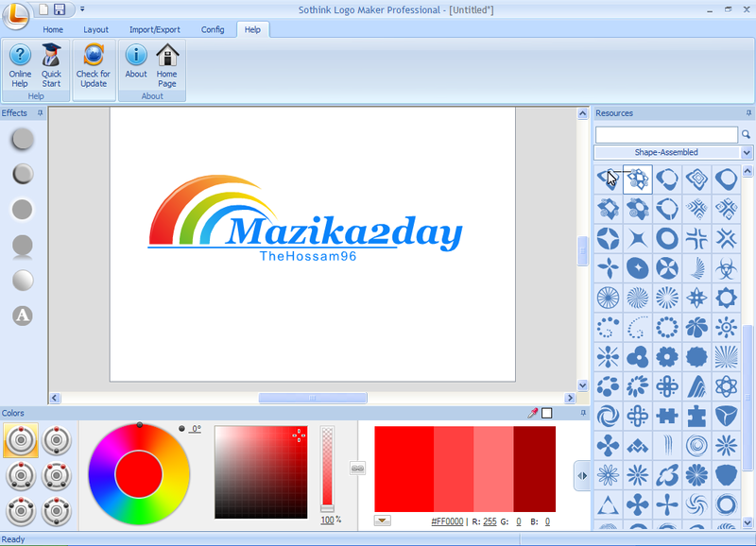Edit the #FF0000 hex color value
The width and height of the screenshot is (756, 546).
tap(447, 521)
